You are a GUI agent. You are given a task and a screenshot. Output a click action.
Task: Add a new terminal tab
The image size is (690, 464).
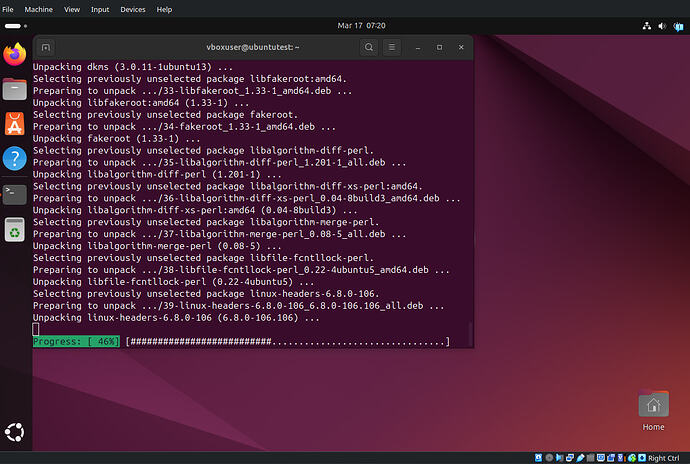click(x=46, y=47)
